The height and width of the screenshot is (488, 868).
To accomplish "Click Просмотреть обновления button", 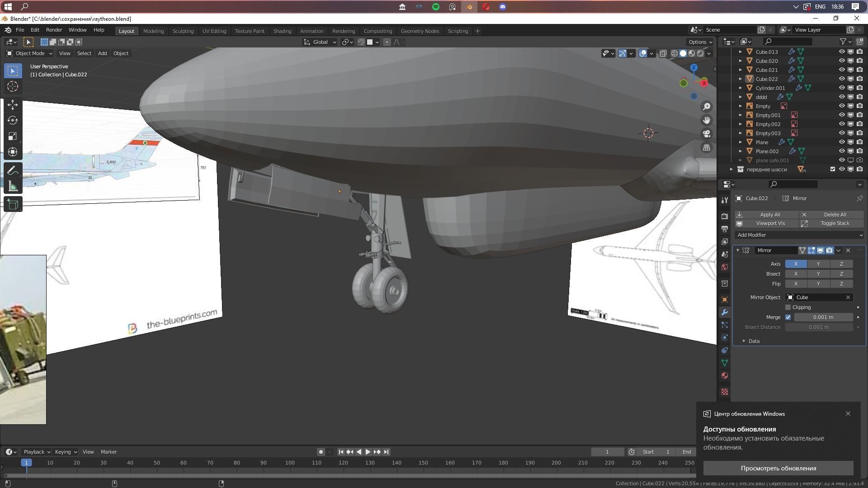I will tap(778, 468).
